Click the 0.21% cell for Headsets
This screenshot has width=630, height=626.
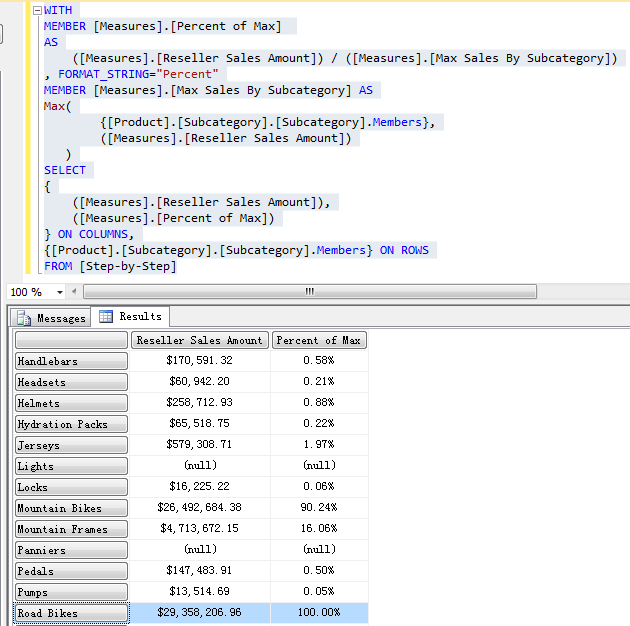[x=319, y=381]
